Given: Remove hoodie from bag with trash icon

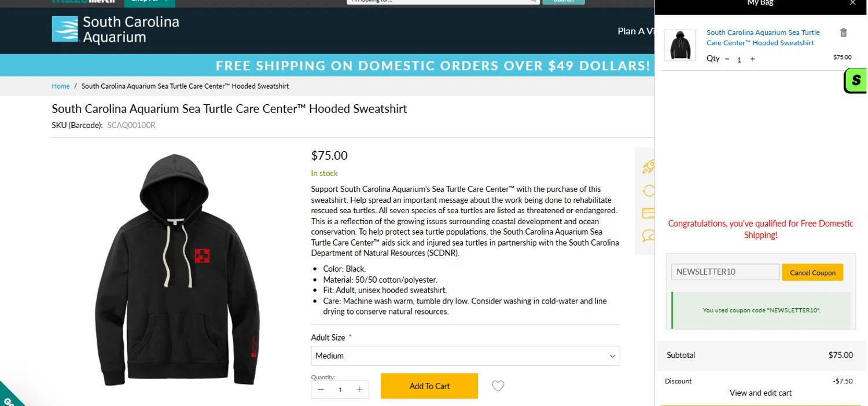Looking at the screenshot, I should tap(843, 33).
